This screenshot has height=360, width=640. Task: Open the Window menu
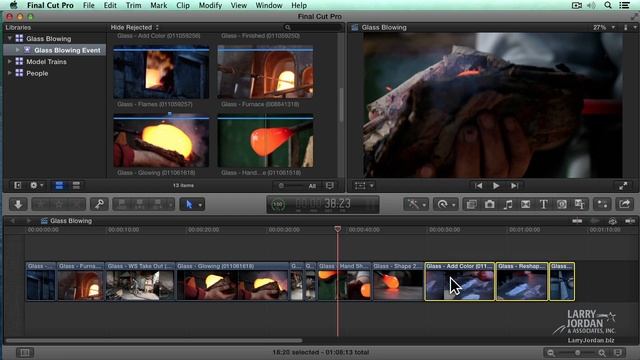(269, 5)
